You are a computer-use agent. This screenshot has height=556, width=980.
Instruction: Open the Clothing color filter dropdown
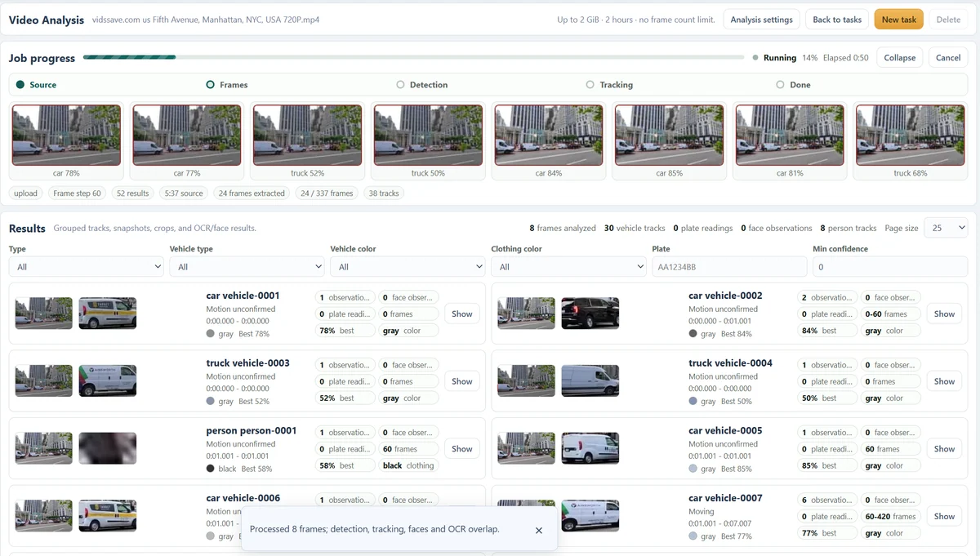[568, 267]
